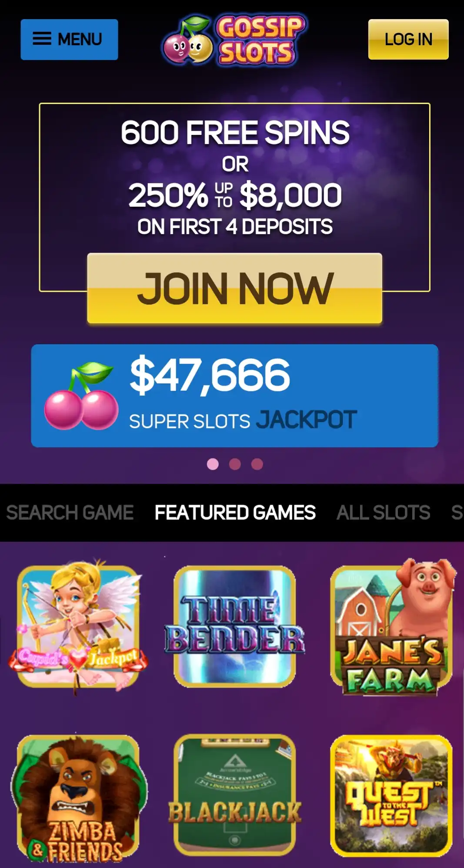This screenshot has width=464, height=868.
Task: Open Jane's Farm game tile
Action: (391, 627)
